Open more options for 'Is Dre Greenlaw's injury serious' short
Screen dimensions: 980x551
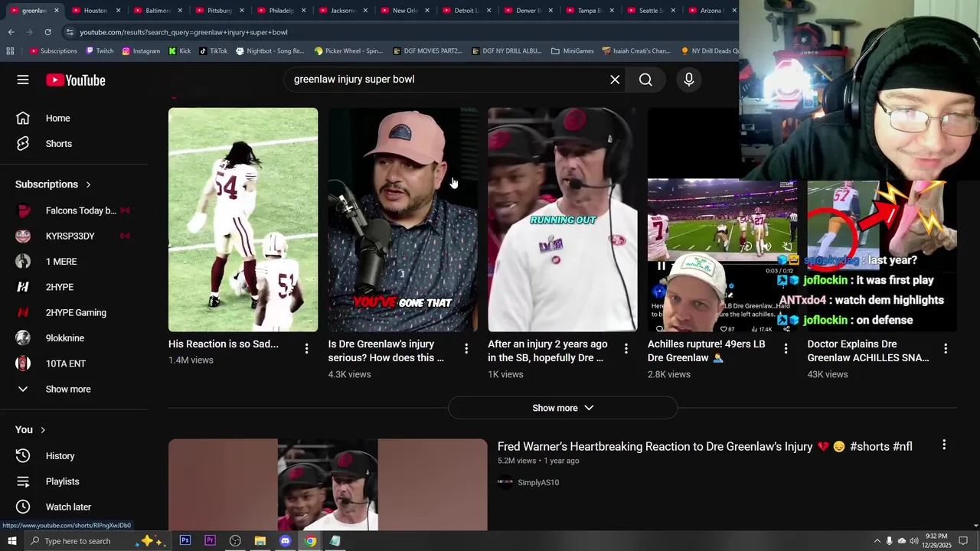tap(466, 348)
